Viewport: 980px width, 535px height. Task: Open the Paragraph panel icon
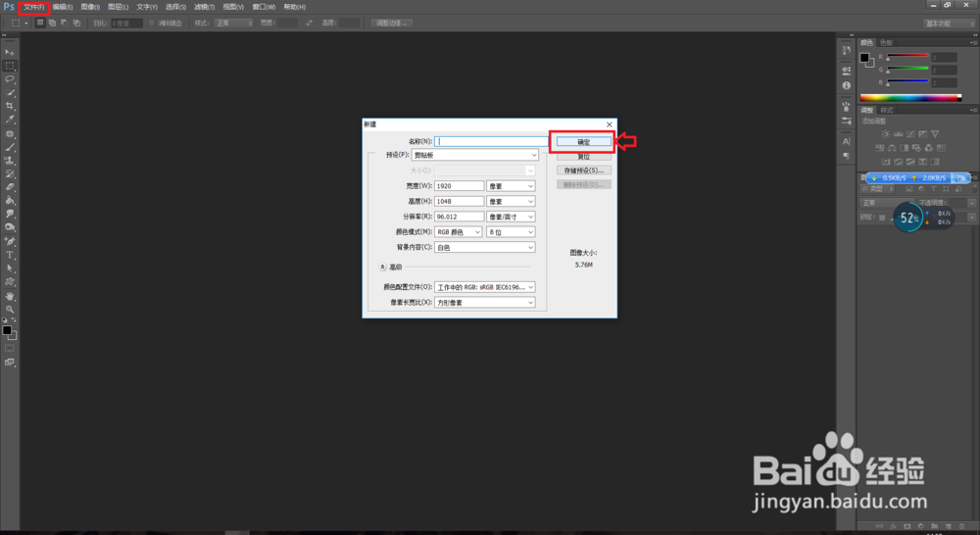pyautogui.click(x=847, y=156)
